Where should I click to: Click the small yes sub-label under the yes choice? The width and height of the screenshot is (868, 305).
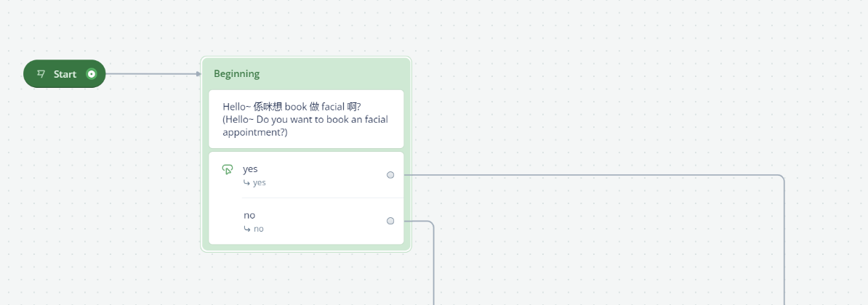(259, 183)
